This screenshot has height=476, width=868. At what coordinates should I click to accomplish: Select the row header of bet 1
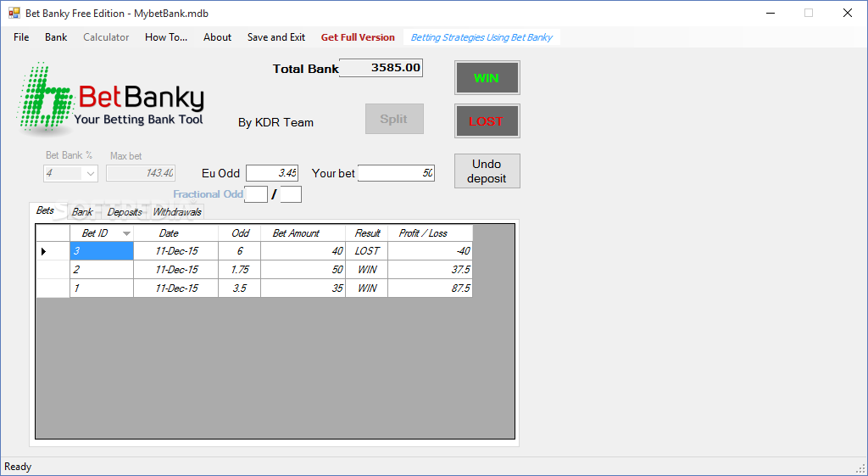coord(53,288)
